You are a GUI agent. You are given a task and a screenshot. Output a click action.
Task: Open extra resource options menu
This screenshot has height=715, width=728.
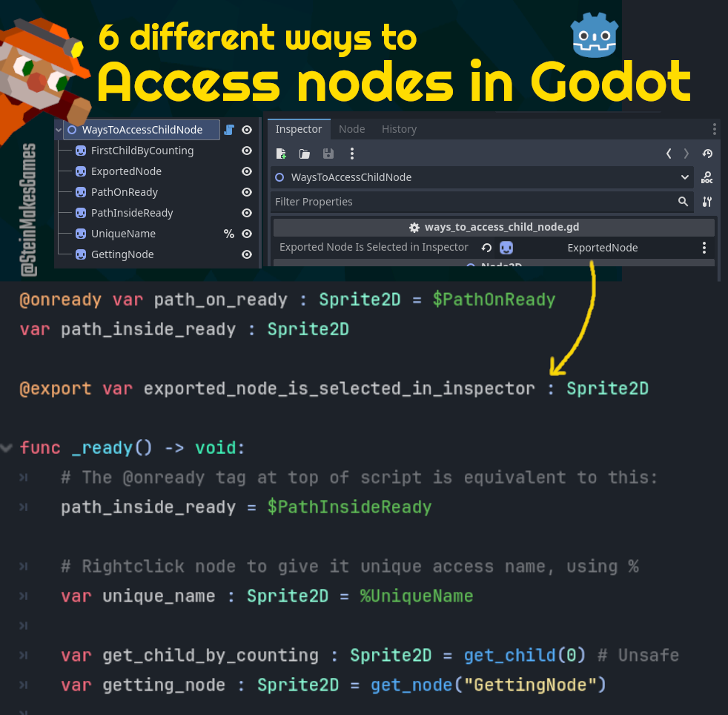point(352,154)
